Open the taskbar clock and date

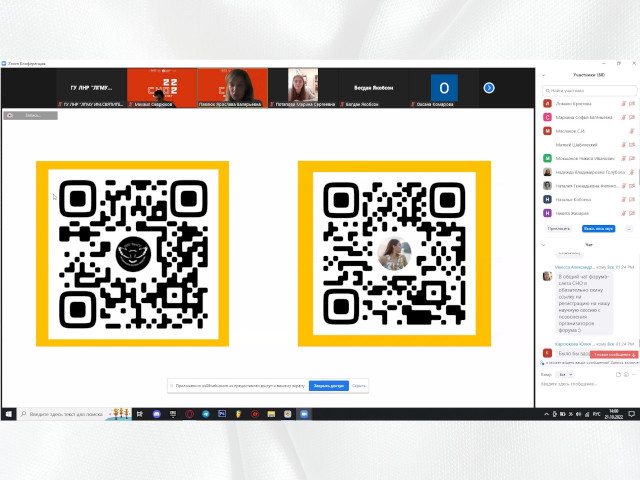tap(613, 414)
